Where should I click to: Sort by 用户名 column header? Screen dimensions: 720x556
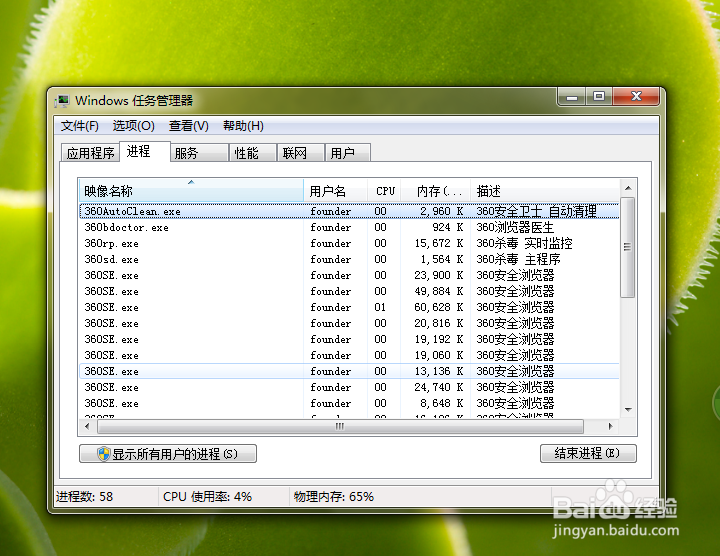click(x=336, y=191)
